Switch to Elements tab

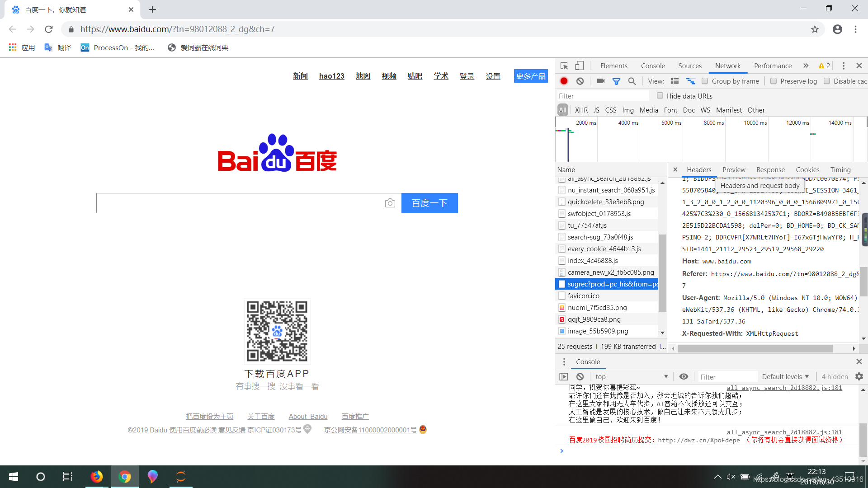(x=613, y=66)
